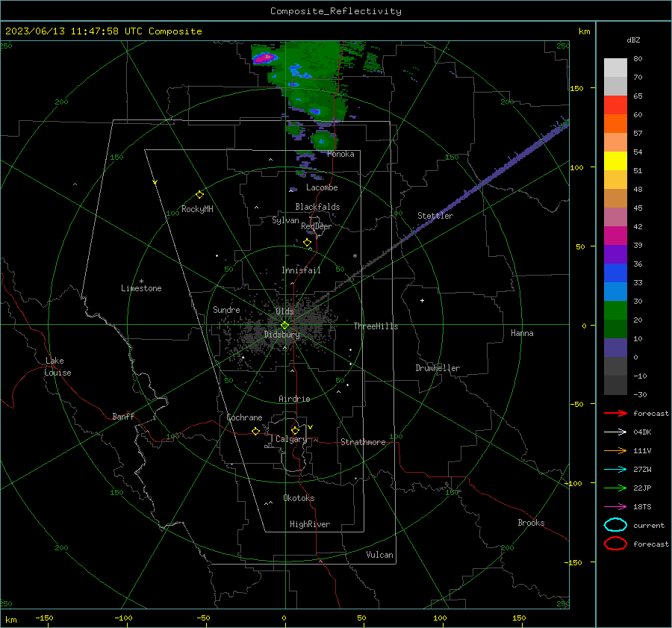This screenshot has width=672, height=628.
Task: Click the Innisfail label
Action: [301, 270]
